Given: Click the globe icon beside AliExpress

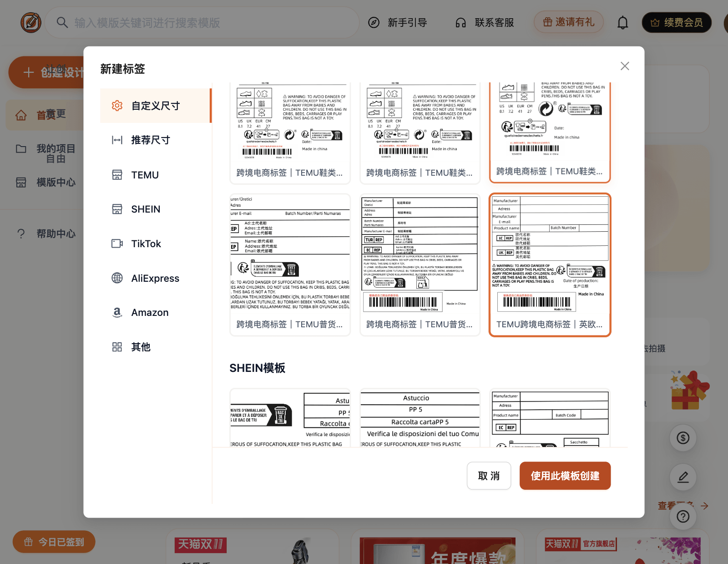Looking at the screenshot, I should 117,278.
